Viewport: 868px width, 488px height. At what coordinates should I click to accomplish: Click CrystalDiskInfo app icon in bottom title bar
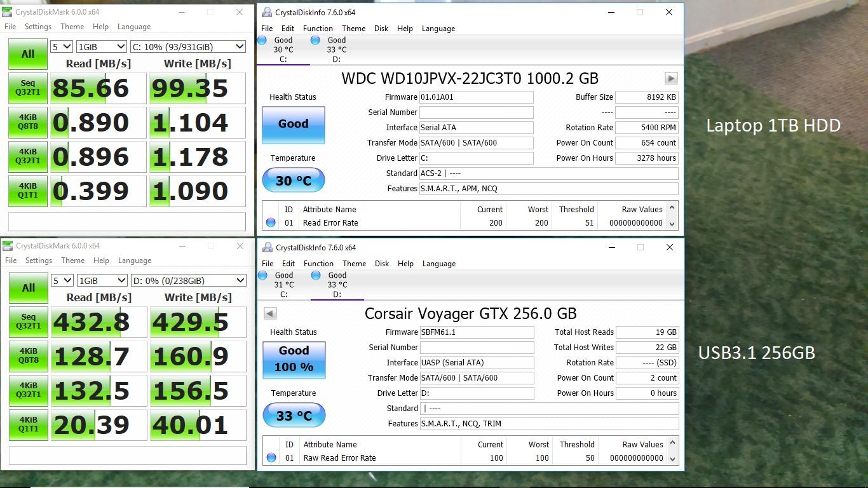click(268, 247)
